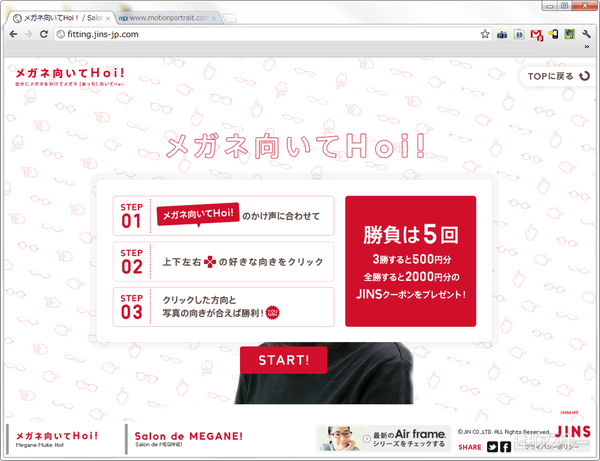Close the メガネ向いてHoi! tab
This screenshot has height=461, width=600.
tap(108, 18)
